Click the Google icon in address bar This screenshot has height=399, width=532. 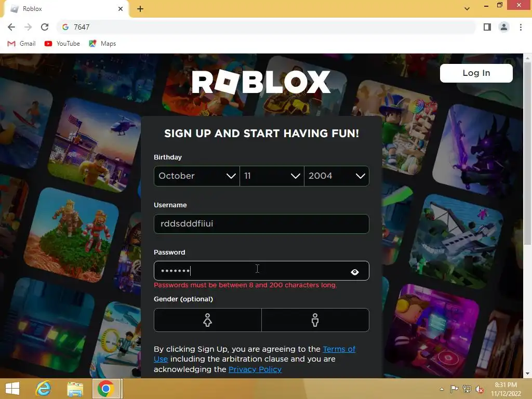pyautogui.click(x=65, y=27)
